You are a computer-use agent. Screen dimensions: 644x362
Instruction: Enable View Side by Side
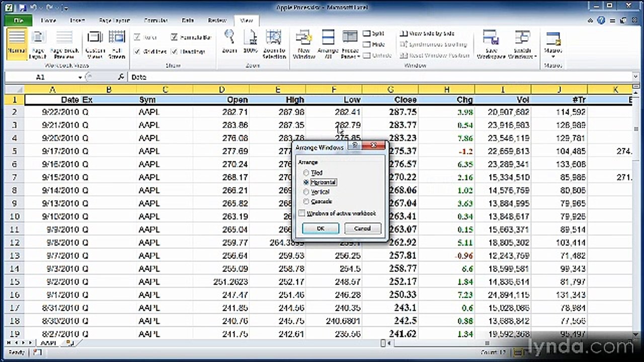point(428,33)
